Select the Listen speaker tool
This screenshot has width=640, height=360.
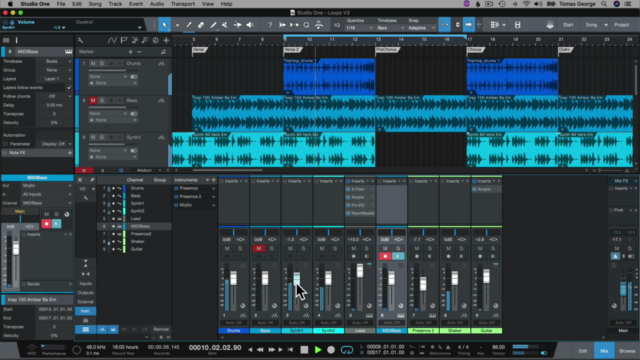[x=250, y=25]
